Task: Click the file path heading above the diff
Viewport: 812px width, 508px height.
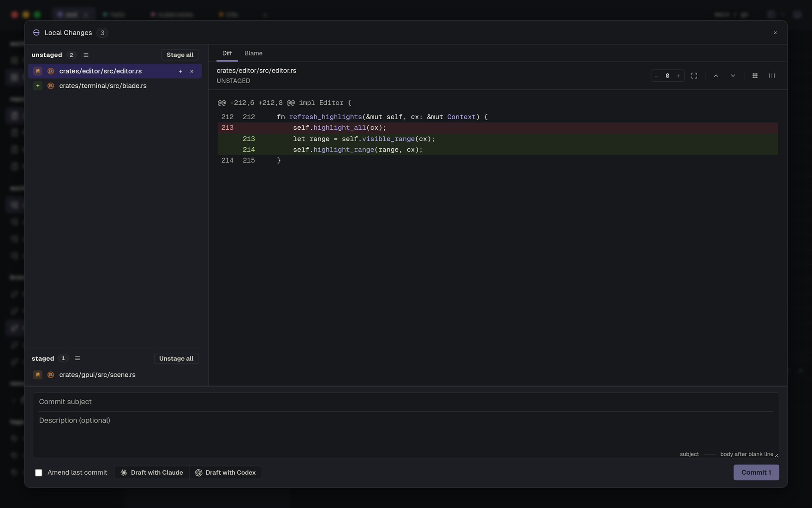Action: (257, 71)
